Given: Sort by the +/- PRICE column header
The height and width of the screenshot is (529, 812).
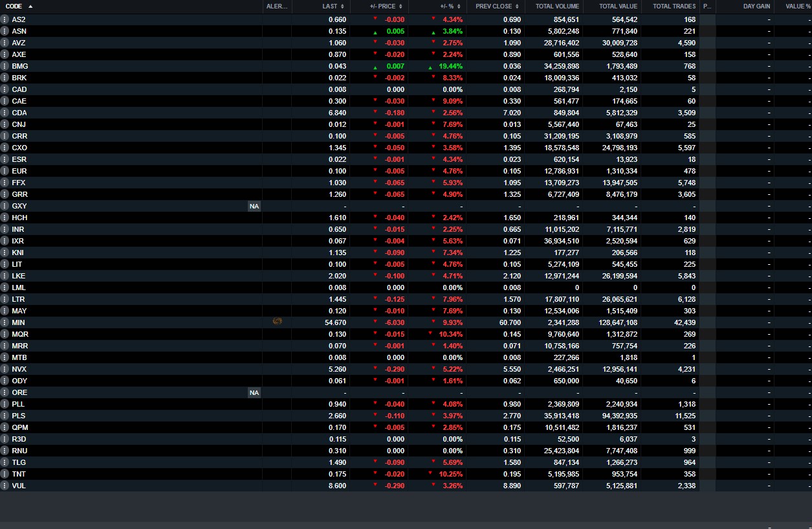Looking at the screenshot, I should 382,6.
